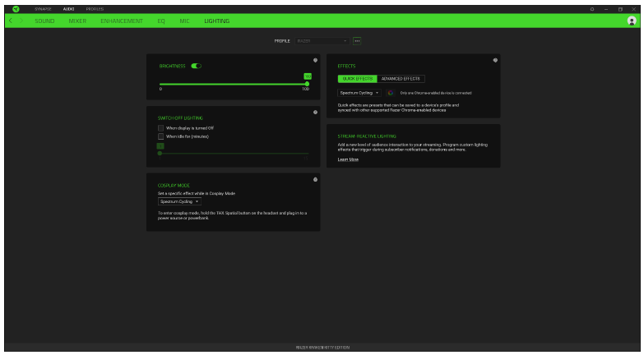
Task: Select Advanced Effects button
Action: point(401,79)
